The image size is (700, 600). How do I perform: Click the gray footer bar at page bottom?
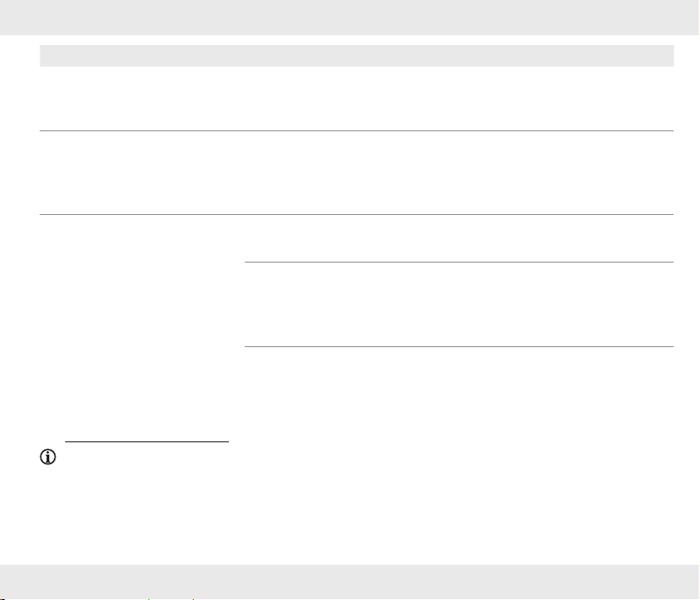coord(350,581)
